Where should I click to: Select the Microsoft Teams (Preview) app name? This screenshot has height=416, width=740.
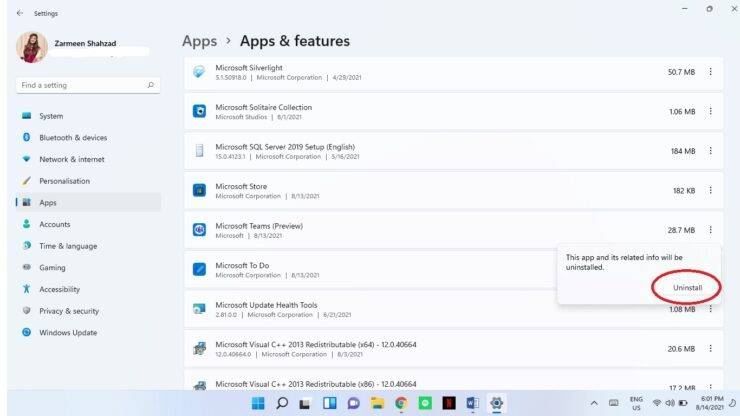(259, 226)
